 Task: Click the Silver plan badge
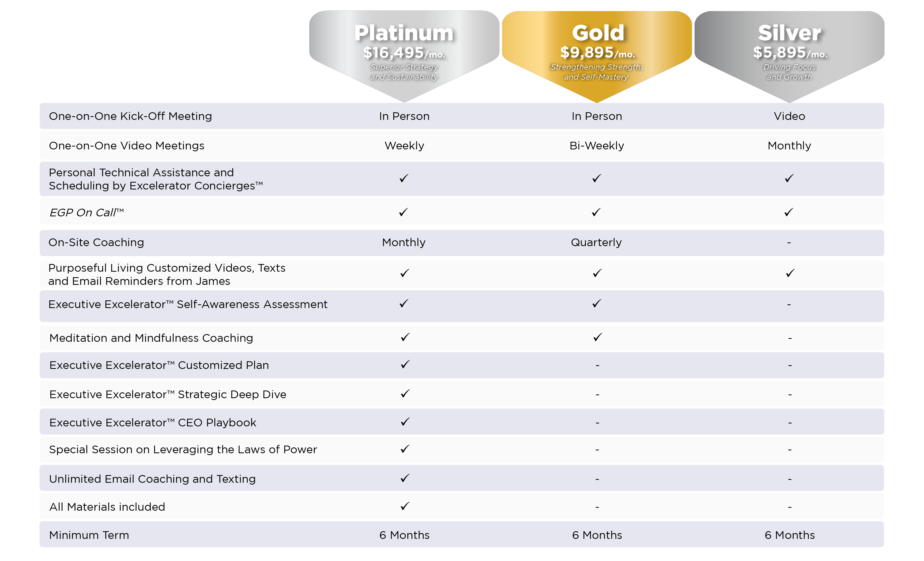(789, 56)
